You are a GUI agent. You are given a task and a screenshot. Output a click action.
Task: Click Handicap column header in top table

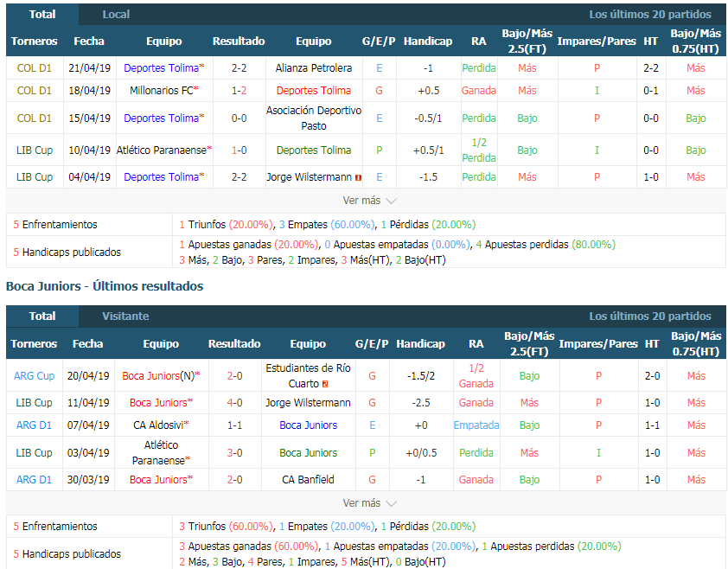pyautogui.click(x=428, y=42)
